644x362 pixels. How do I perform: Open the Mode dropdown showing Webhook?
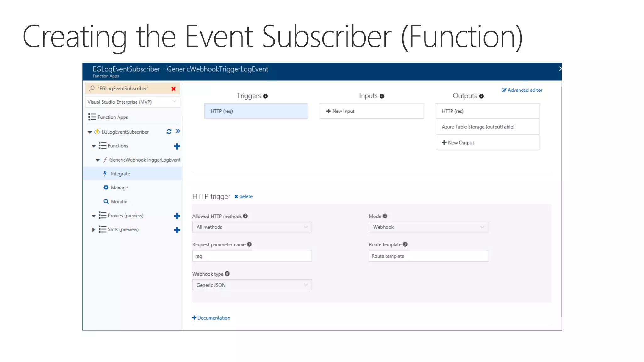[x=428, y=227]
